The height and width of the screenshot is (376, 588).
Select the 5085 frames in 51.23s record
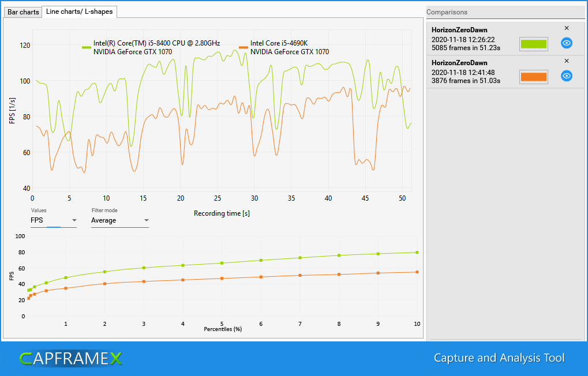click(505, 39)
